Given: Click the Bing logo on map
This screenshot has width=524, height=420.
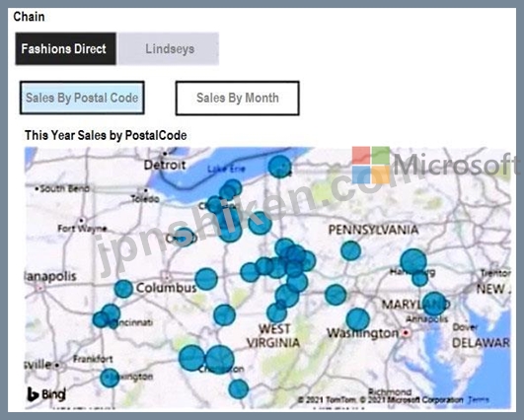Looking at the screenshot, I should [46, 394].
